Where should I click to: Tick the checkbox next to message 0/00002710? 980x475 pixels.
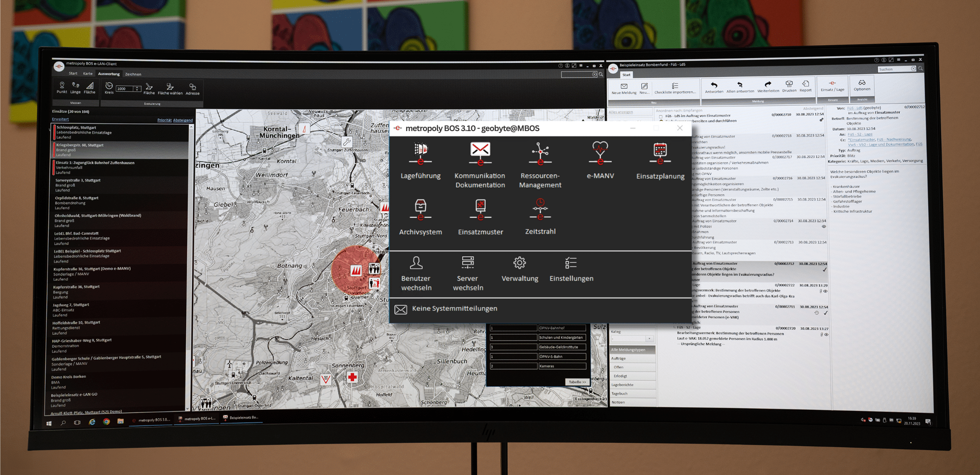pyautogui.click(x=661, y=116)
